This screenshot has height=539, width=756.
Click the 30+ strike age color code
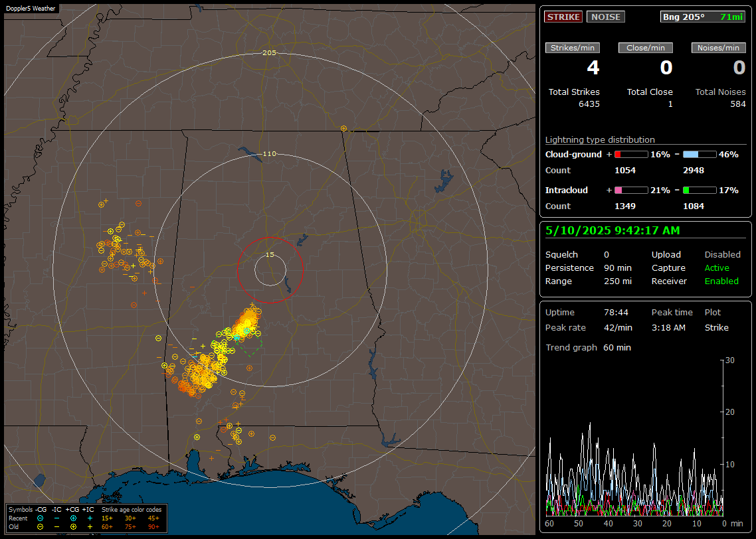tap(130, 518)
